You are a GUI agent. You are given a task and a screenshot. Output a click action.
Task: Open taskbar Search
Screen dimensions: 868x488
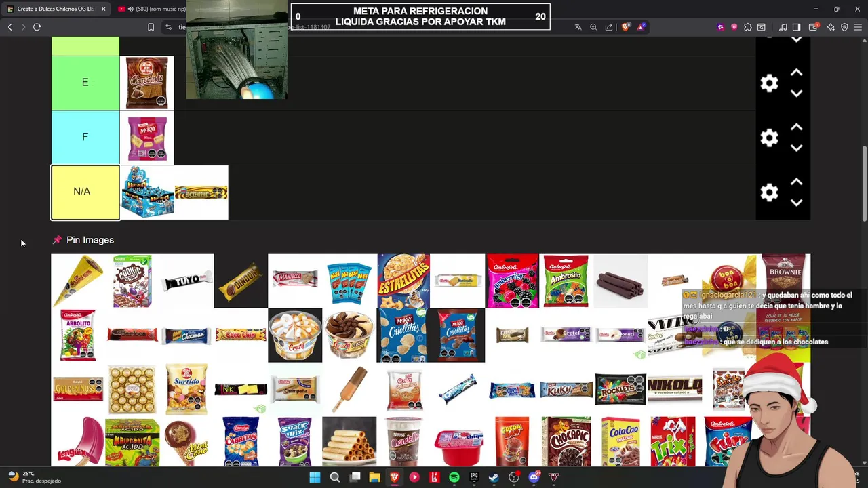pyautogui.click(x=335, y=477)
